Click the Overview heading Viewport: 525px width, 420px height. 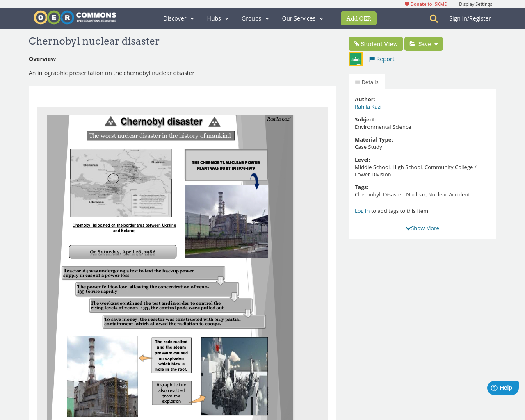[42, 59]
